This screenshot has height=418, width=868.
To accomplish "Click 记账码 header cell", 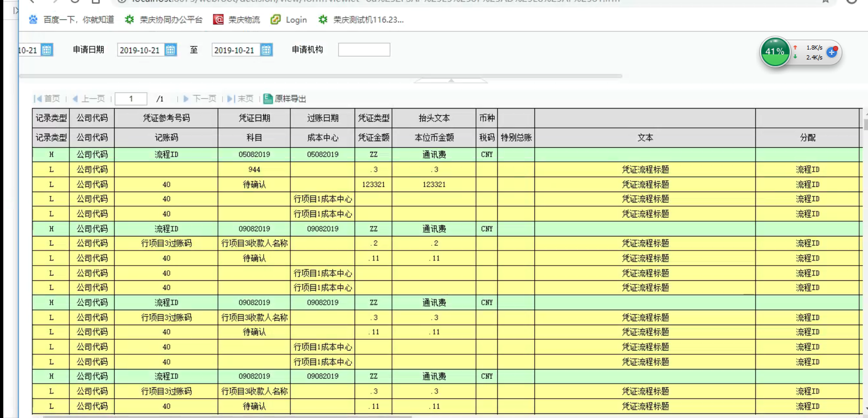I will pyautogui.click(x=166, y=138).
